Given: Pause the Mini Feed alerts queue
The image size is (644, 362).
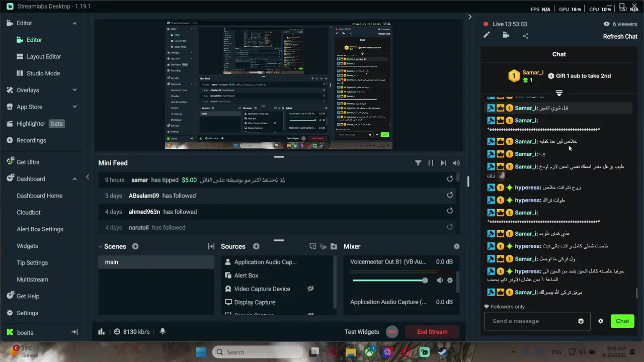Looking at the screenshot, I should [431, 163].
